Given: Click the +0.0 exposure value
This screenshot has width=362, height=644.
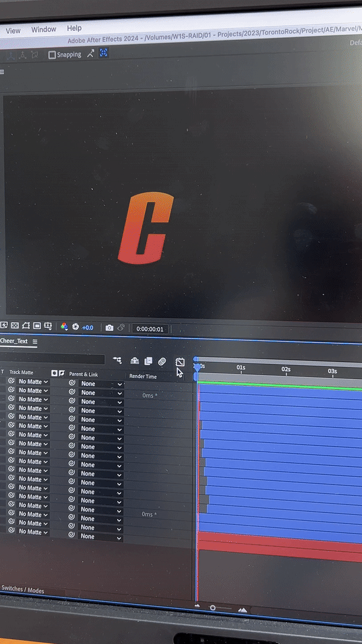Looking at the screenshot, I should pyautogui.click(x=87, y=328).
